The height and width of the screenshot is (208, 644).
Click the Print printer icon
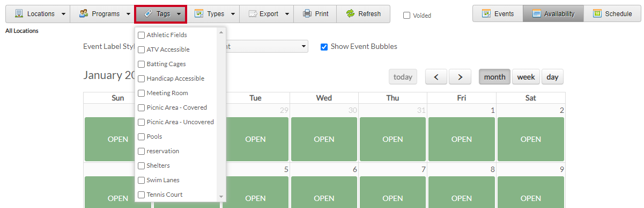coord(307,13)
